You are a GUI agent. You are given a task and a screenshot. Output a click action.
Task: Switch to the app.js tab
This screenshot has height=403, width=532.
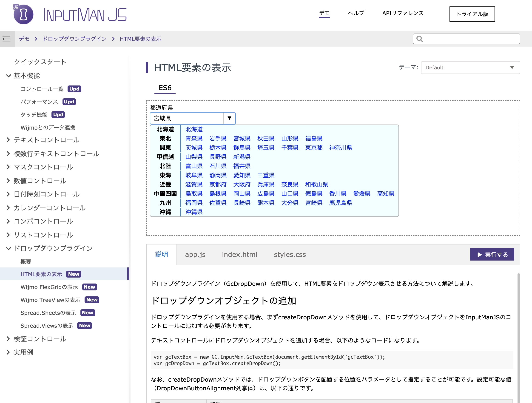(195, 254)
